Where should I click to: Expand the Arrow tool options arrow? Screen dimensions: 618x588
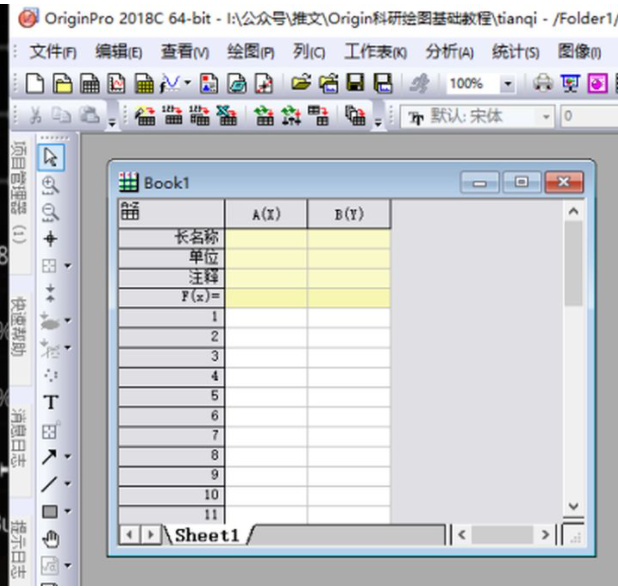[x=68, y=457]
